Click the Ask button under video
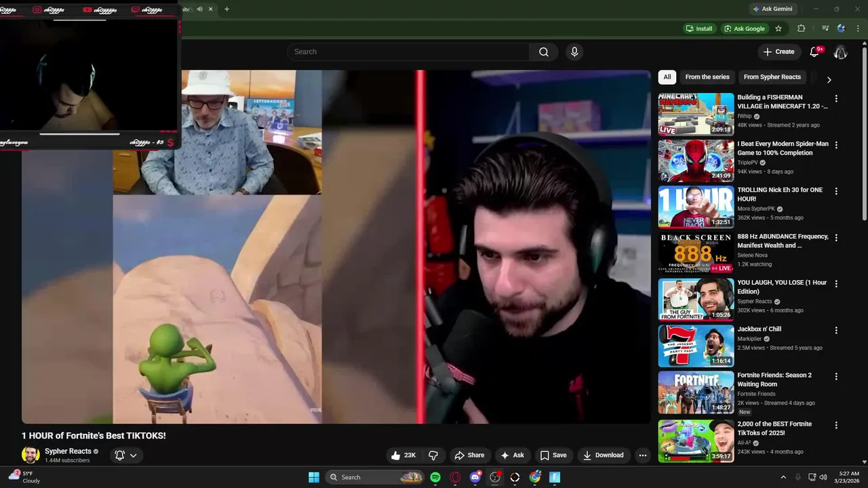Screen dimensions: 868x488 tap(512, 455)
